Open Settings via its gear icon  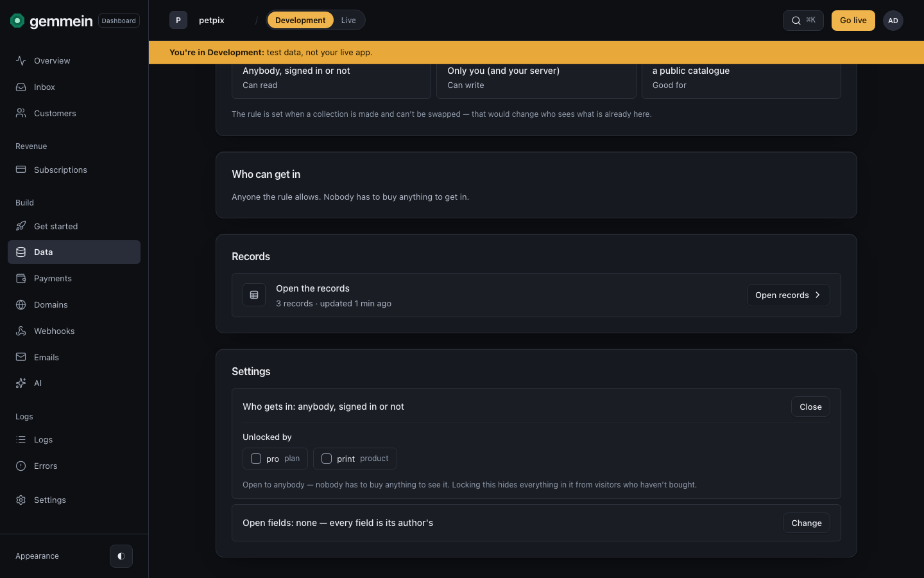pyautogui.click(x=21, y=500)
